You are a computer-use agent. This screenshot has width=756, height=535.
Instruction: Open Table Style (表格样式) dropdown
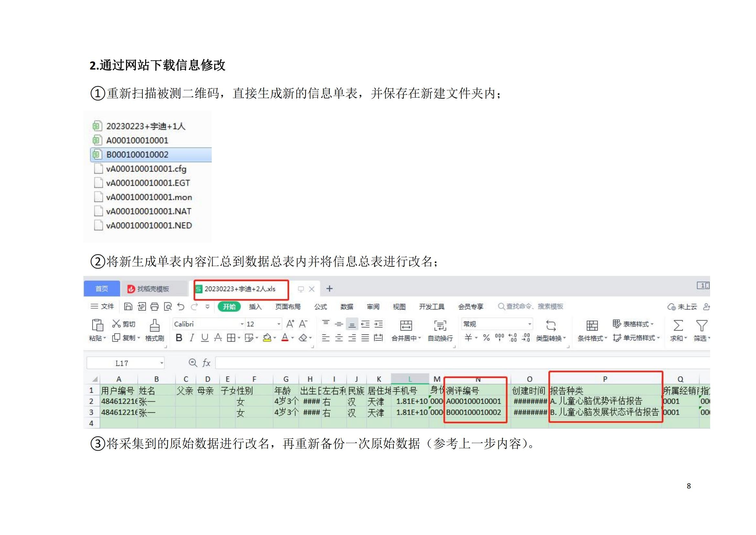coord(633,324)
